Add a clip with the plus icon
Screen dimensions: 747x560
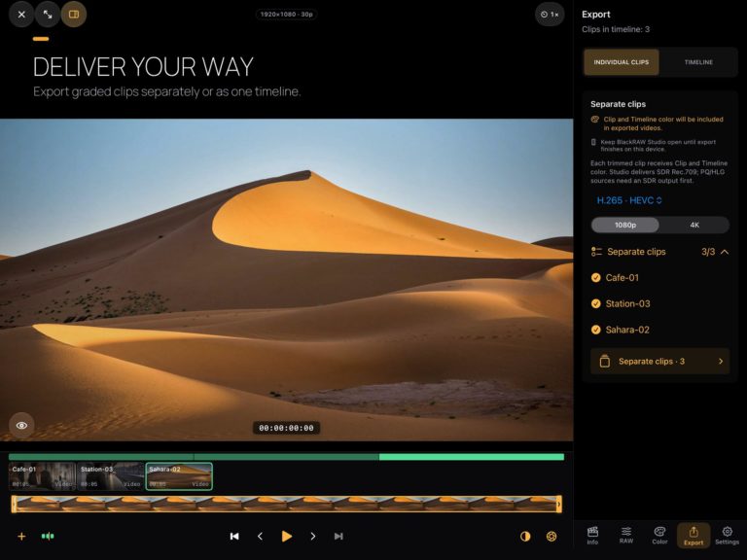[21, 537]
